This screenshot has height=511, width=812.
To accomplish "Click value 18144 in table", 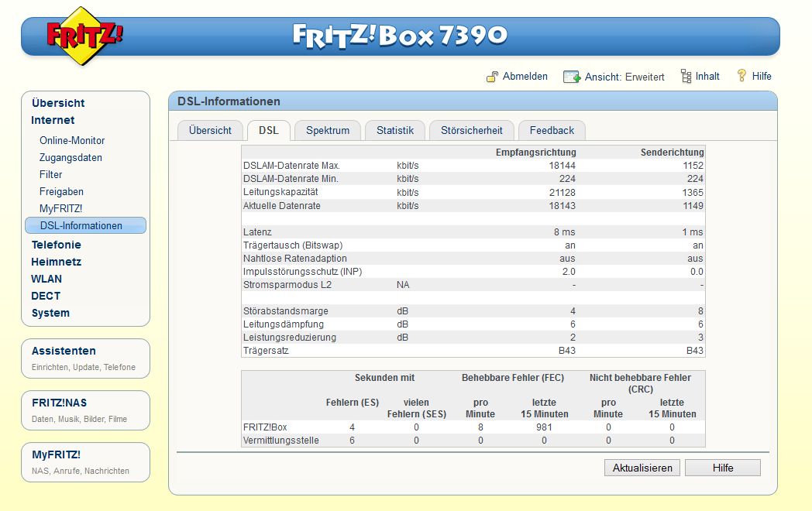I will [562, 166].
